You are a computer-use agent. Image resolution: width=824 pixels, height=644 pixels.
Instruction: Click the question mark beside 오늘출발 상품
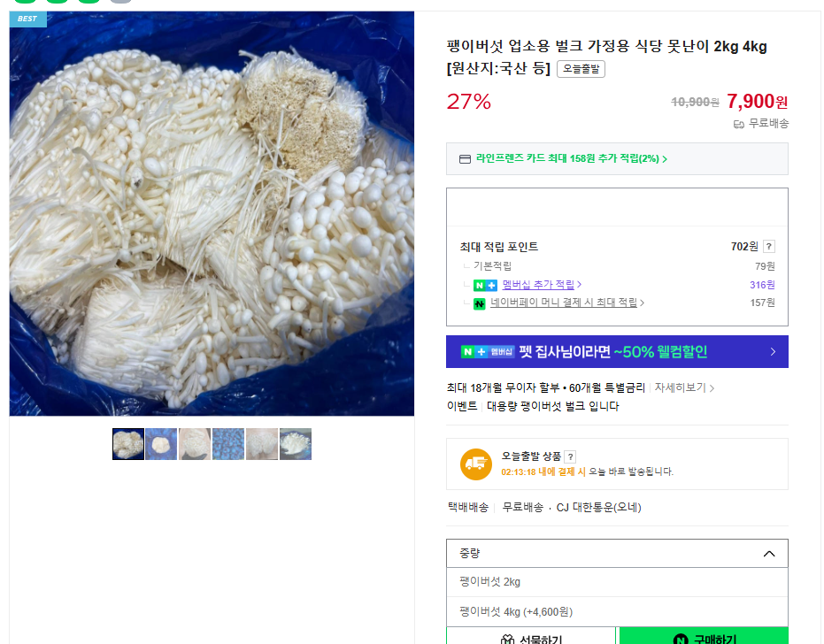(570, 456)
